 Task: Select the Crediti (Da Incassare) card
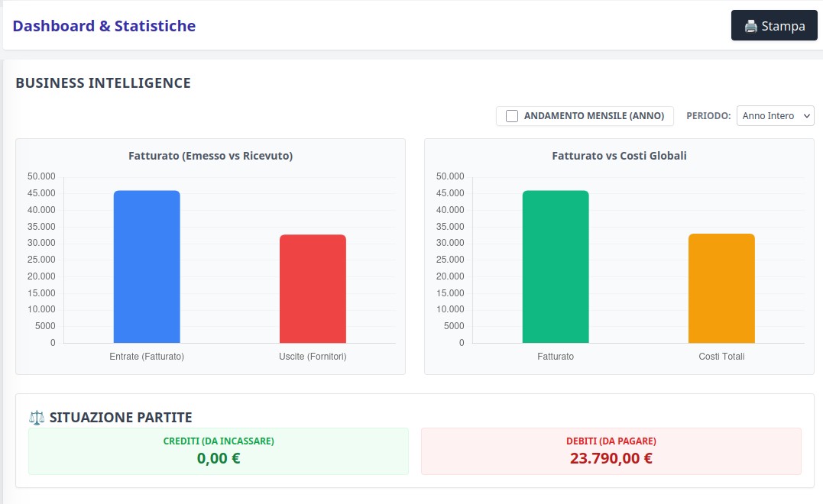[219, 451]
